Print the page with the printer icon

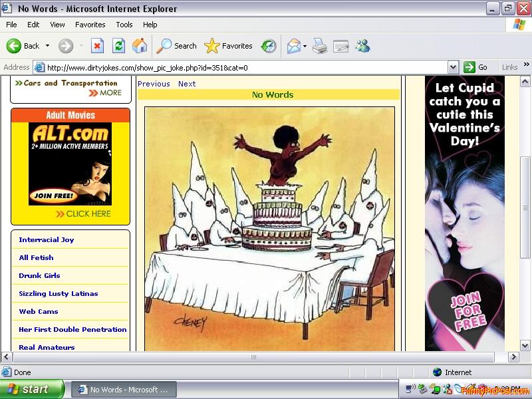[x=320, y=46]
